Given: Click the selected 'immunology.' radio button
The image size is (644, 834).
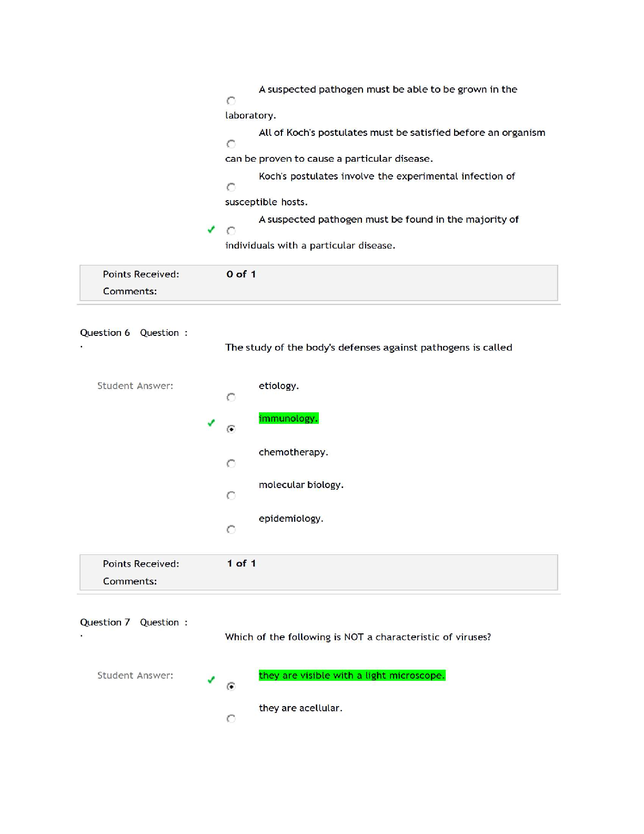Looking at the screenshot, I should pyautogui.click(x=231, y=429).
